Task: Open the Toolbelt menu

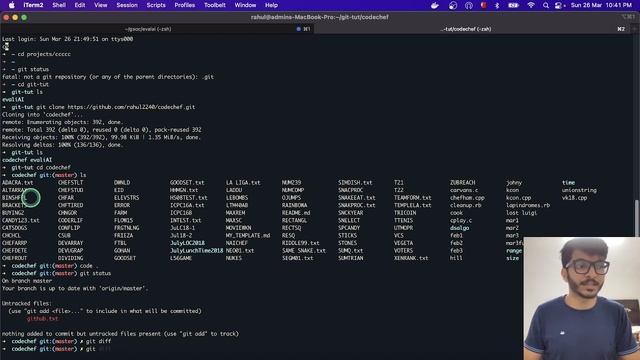Action: click(x=215, y=5)
